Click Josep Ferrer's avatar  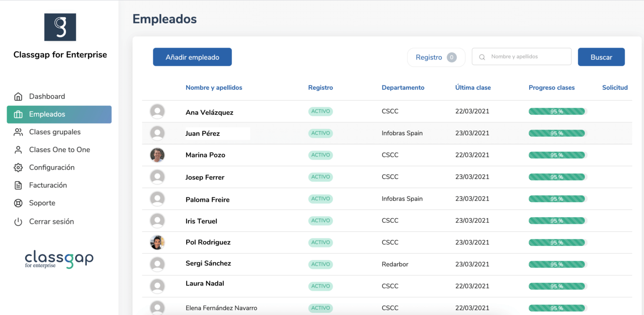[157, 177]
